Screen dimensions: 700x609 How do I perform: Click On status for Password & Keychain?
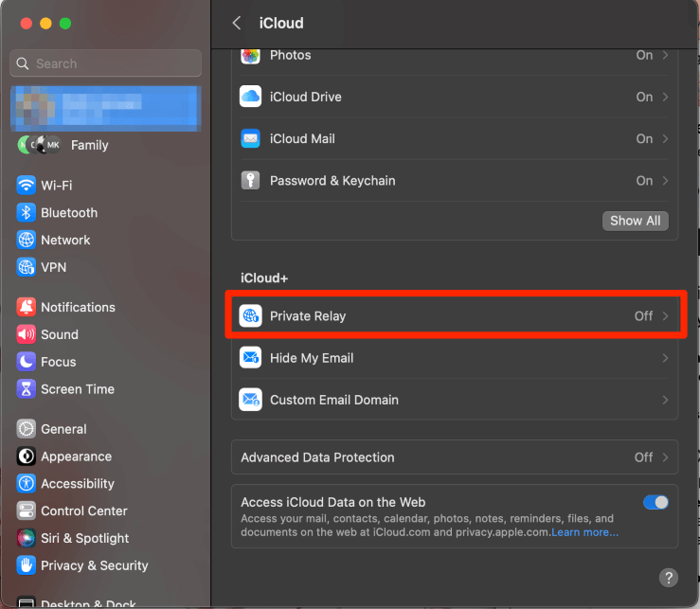click(x=644, y=181)
